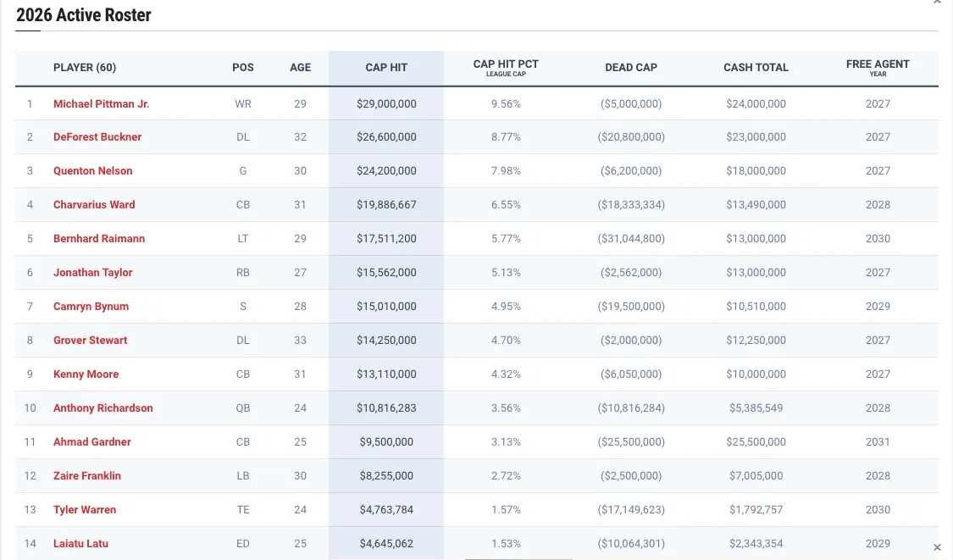Sort table by the DEAD CAP header
Image resolution: width=953 pixels, height=560 pixels.
click(x=631, y=68)
